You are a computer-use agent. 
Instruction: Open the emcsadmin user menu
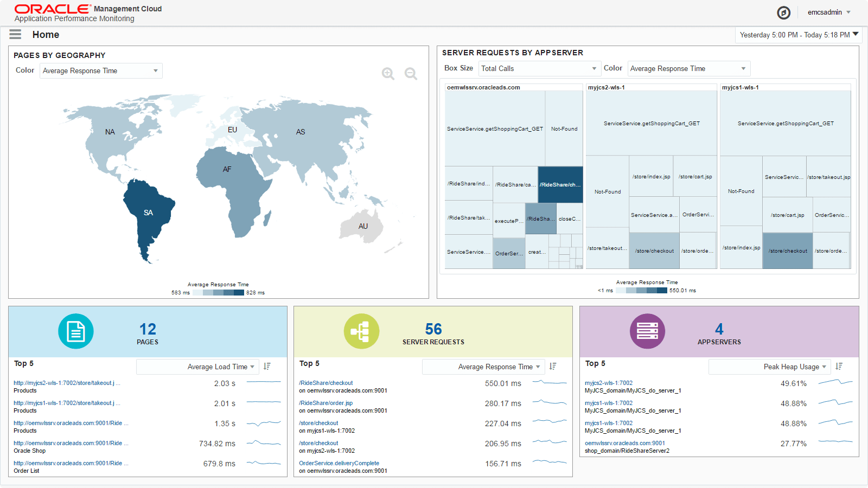click(x=829, y=12)
